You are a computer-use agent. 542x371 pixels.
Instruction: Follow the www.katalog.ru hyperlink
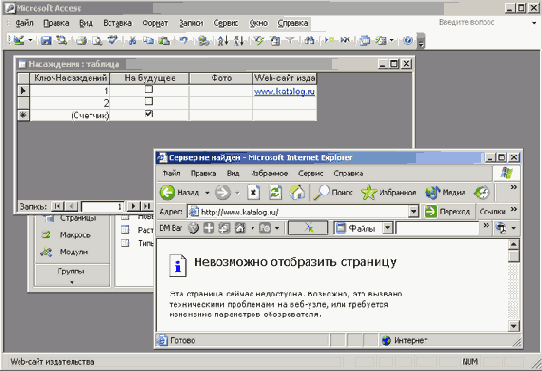point(284,91)
